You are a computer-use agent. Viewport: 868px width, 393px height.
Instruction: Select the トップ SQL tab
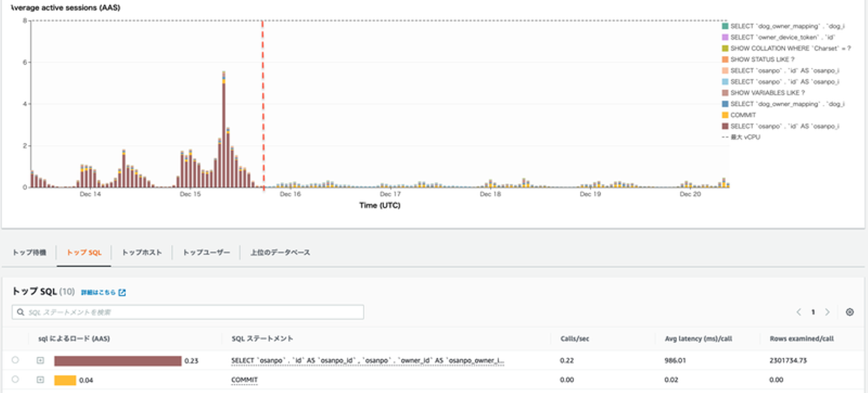84,253
